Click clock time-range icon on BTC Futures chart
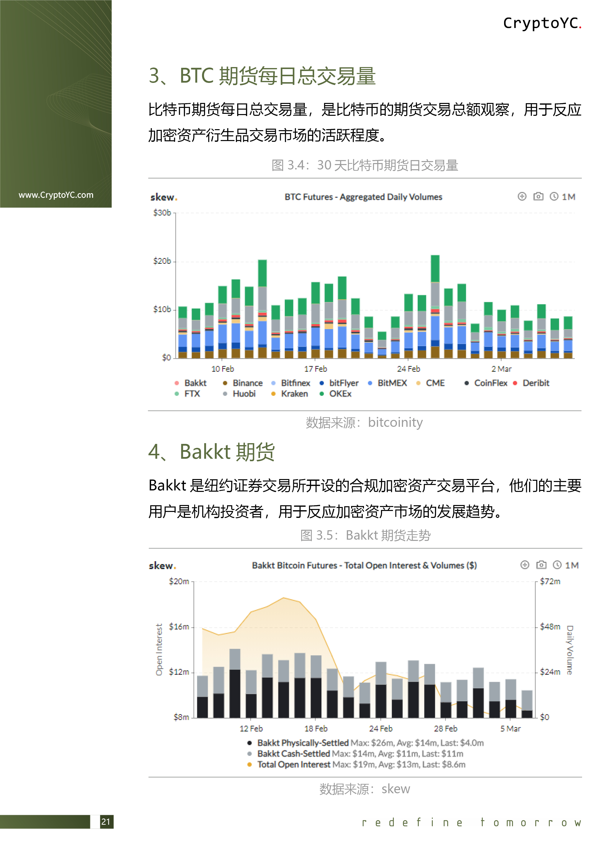The width and height of the screenshot is (614, 868). (x=554, y=196)
